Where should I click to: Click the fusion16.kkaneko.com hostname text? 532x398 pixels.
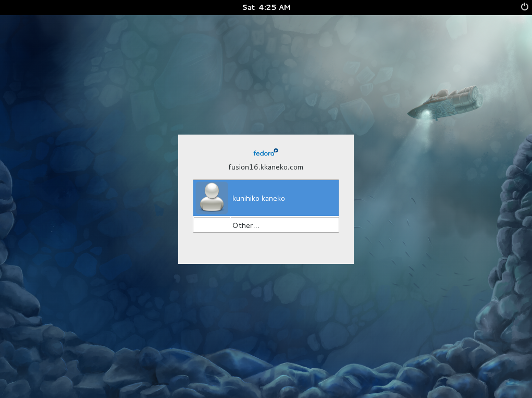pos(266,167)
